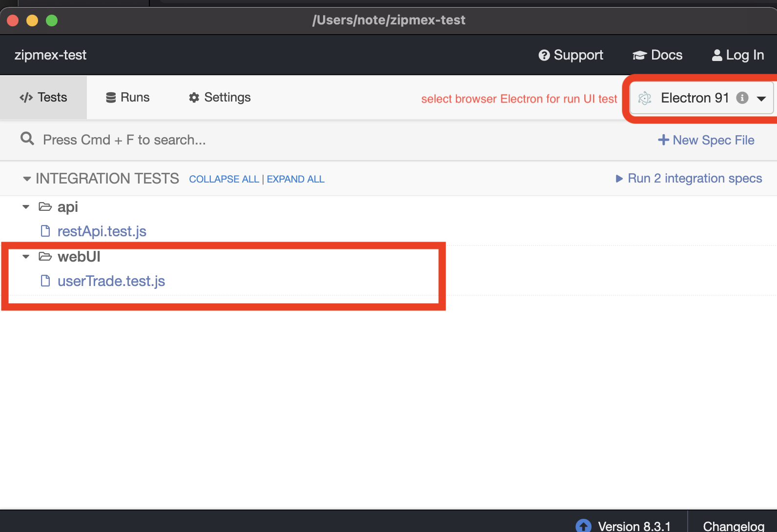Switch to the Runs tab

[x=128, y=97]
